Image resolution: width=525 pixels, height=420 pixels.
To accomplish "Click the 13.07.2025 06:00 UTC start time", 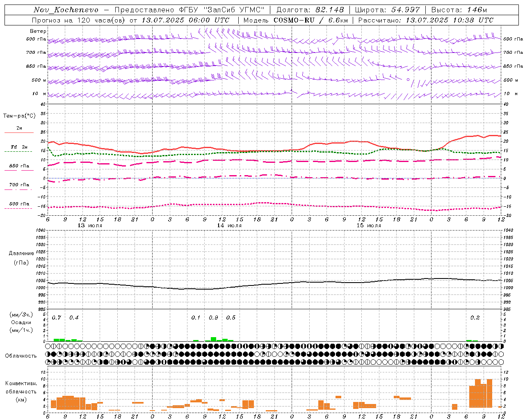I will 185,20.
